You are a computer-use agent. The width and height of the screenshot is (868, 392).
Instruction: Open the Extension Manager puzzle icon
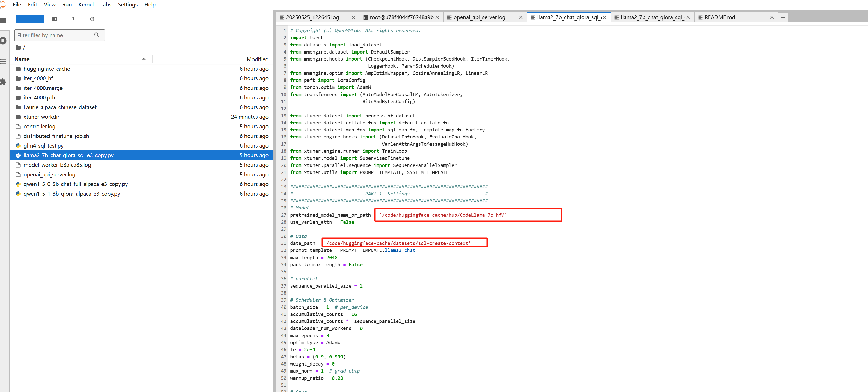3,82
